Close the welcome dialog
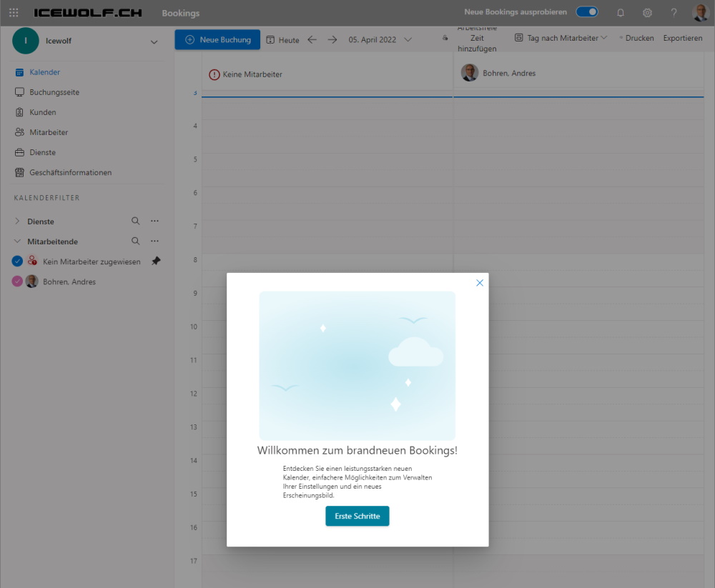 tap(480, 283)
